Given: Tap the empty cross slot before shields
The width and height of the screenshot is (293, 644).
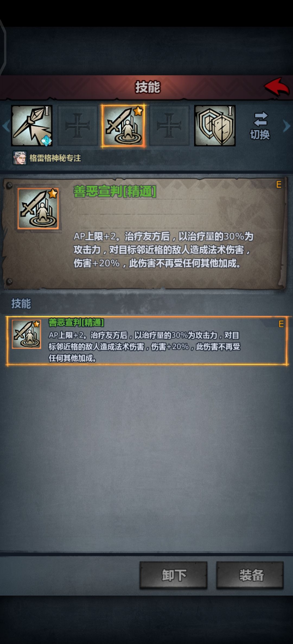Looking at the screenshot, I should 169,126.
